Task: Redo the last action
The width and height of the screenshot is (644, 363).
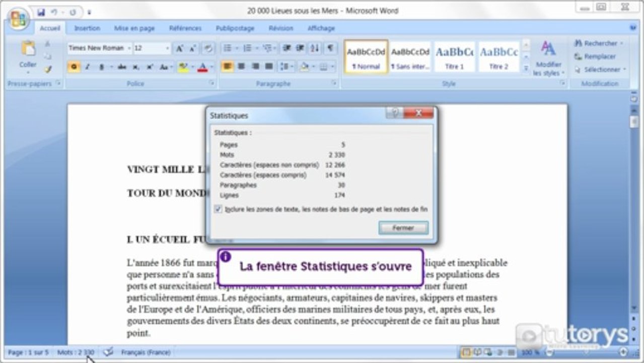Action: tap(73, 12)
